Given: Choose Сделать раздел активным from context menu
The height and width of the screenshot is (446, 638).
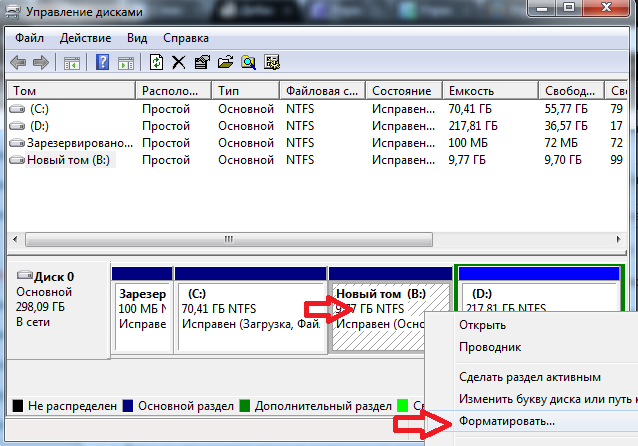Looking at the screenshot, I should click(529, 377).
